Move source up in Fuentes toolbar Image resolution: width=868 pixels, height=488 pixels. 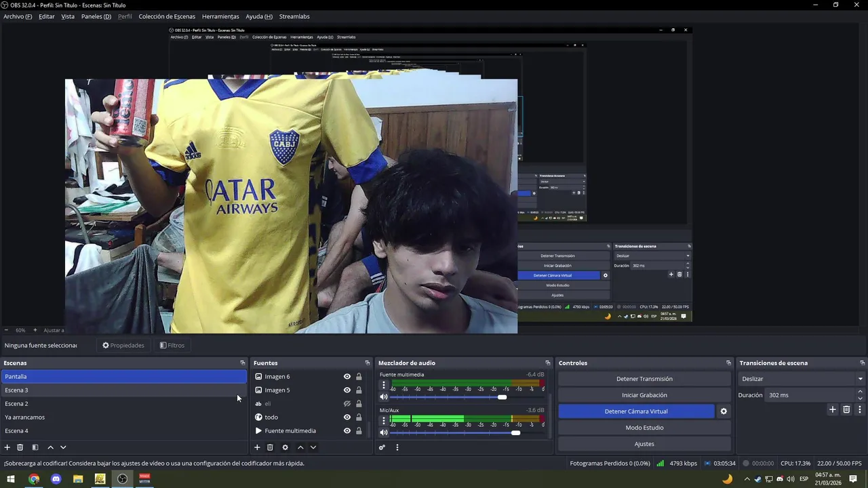pyautogui.click(x=300, y=447)
